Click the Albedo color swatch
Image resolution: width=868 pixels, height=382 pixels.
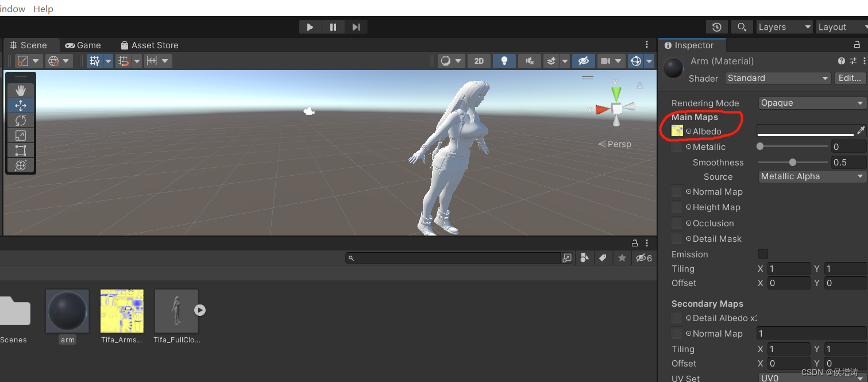tap(805, 130)
